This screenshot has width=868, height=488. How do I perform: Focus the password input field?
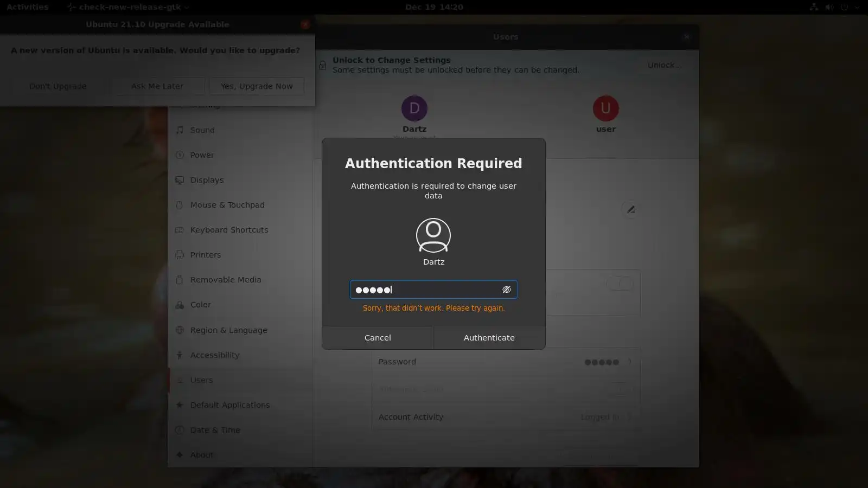[433, 290]
